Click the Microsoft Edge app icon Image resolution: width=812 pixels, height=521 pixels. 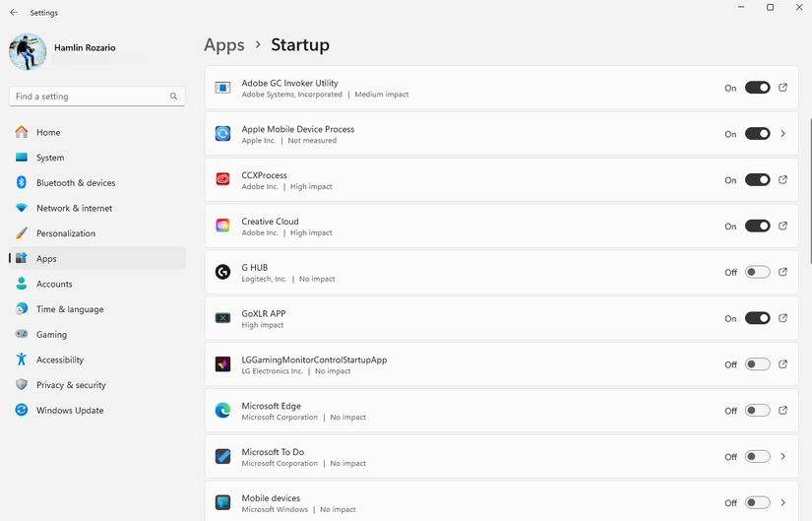[x=223, y=411]
